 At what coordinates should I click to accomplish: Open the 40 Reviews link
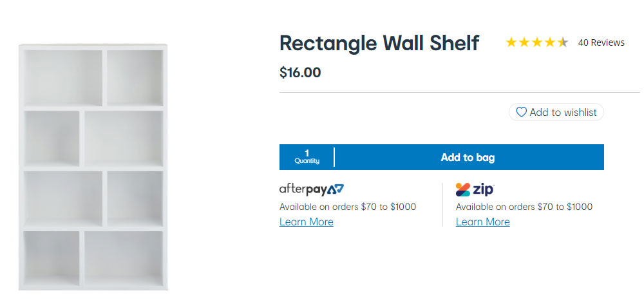[x=601, y=42]
